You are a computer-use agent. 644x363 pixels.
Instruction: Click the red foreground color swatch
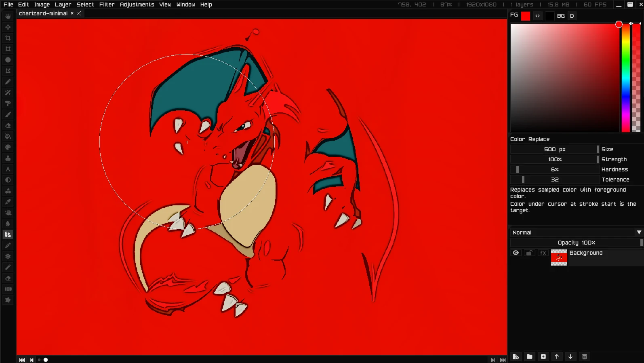click(x=526, y=16)
